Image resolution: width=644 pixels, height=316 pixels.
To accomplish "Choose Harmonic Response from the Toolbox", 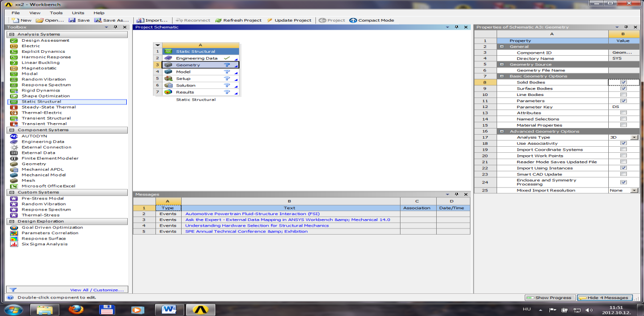I will pyautogui.click(x=46, y=57).
